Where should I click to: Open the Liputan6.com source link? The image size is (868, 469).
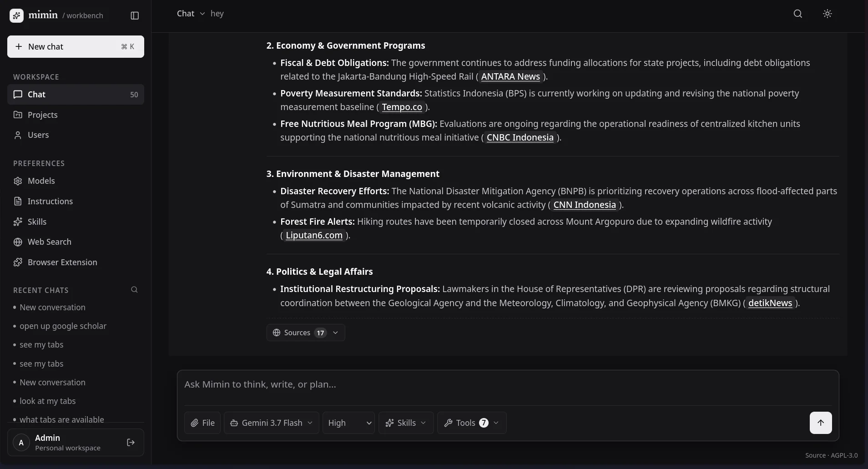pos(314,235)
